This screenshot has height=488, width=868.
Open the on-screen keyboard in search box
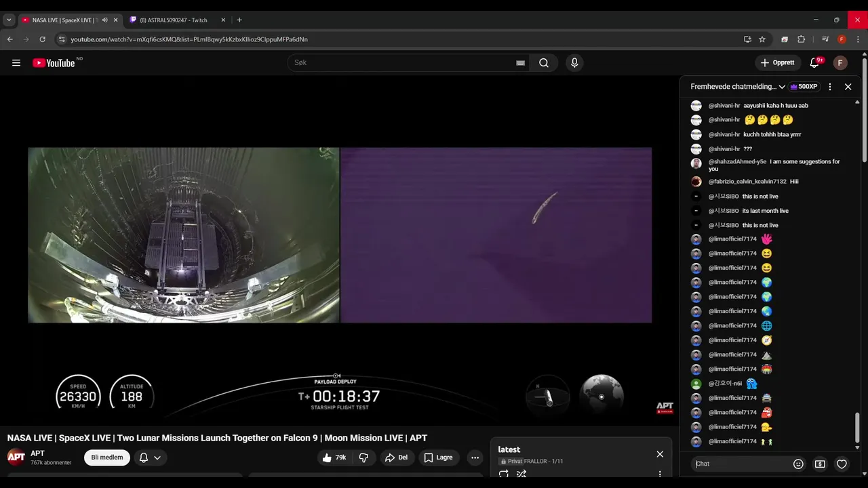520,63
